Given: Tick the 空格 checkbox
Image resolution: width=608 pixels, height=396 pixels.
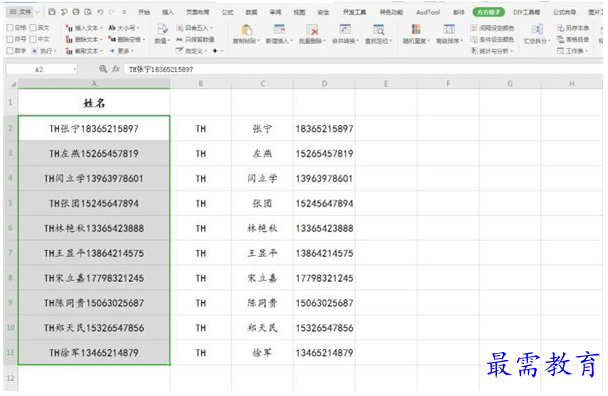Looking at the screenshot, I should click(x=10, y=28).
